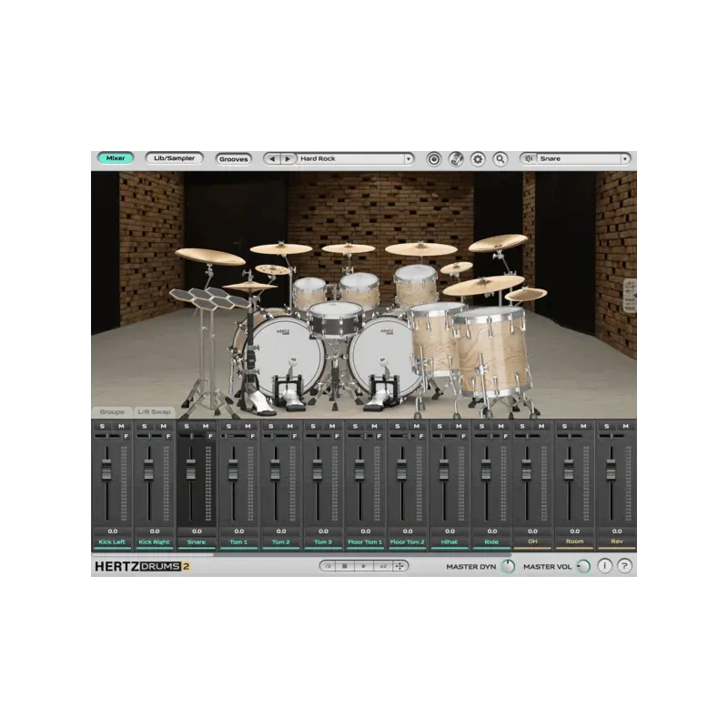The width and height of the screenshot is (728, 728).
Task: Click the F button on Floor Tom 2 channel
Action: (x=421, y=437)
